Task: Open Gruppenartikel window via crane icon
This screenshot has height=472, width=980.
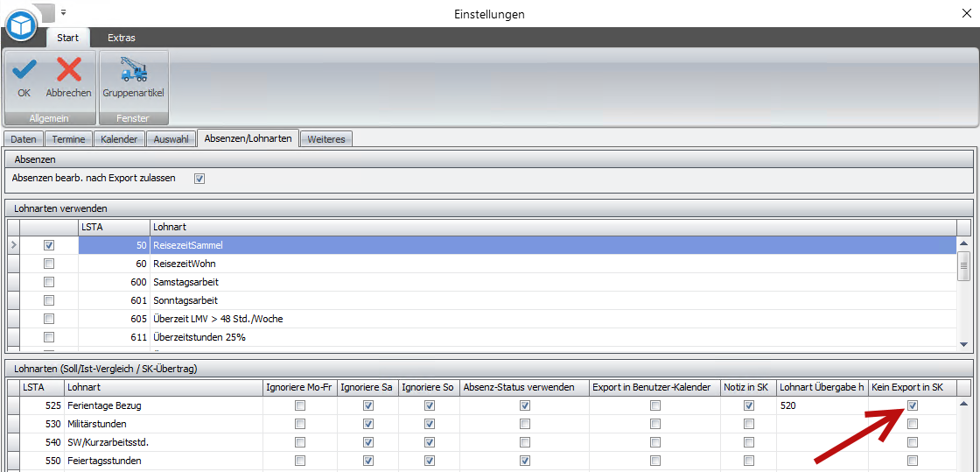Action: click(x=133, y=70)
